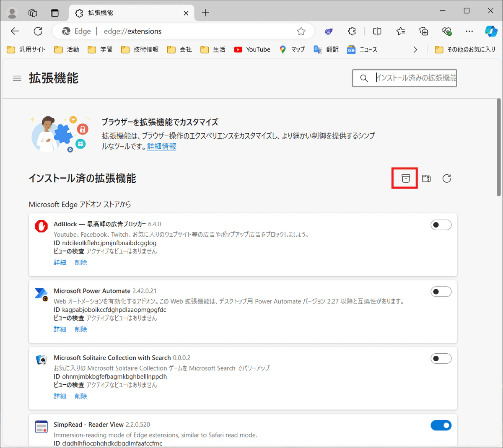
Task: Open 生活 favorites folder
Action: pyautogui.click(x=213, y=49)
